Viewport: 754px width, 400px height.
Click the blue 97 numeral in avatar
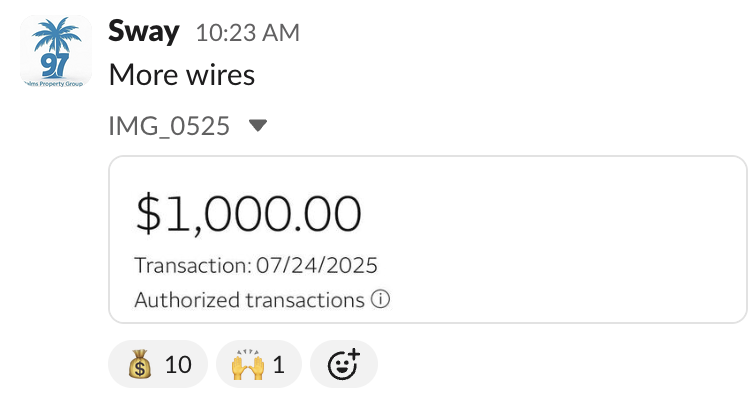(55, 66)
